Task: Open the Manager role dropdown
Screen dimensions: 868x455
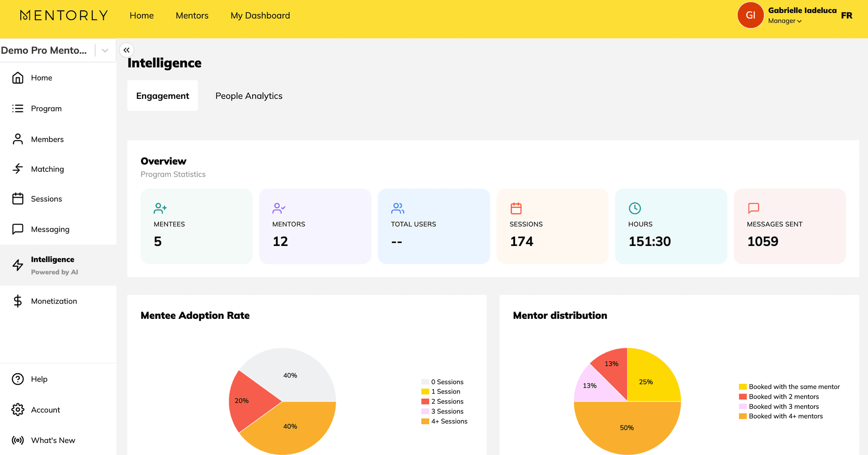Action: point(785,21)
